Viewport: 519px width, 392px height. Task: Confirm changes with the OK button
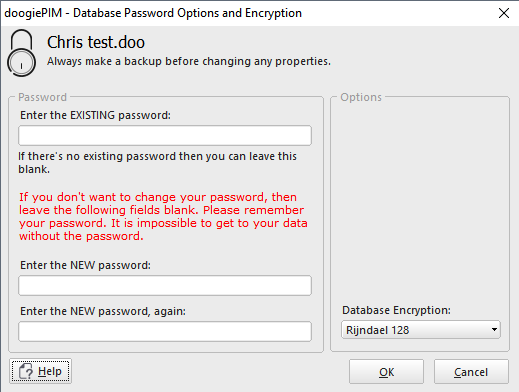386,372
